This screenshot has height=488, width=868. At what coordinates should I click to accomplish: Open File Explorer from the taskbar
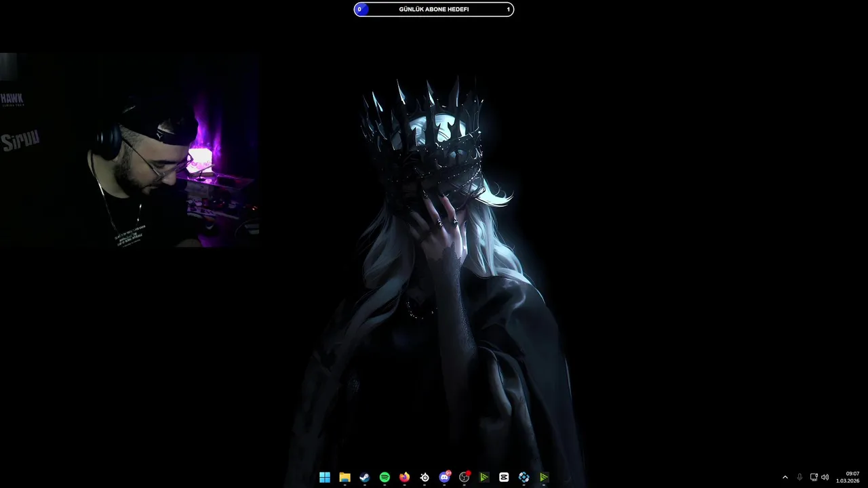pyautogui.click(x=344, y=477)
